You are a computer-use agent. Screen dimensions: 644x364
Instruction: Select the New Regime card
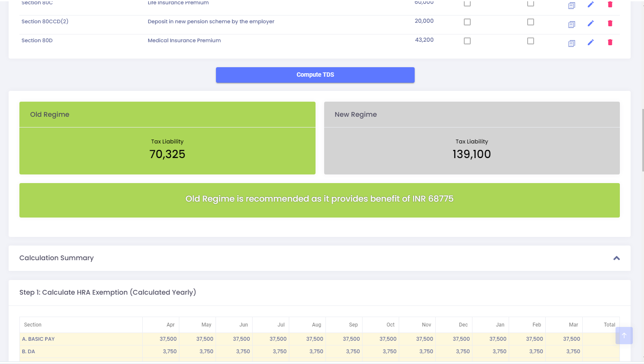[x=472, y=138]
